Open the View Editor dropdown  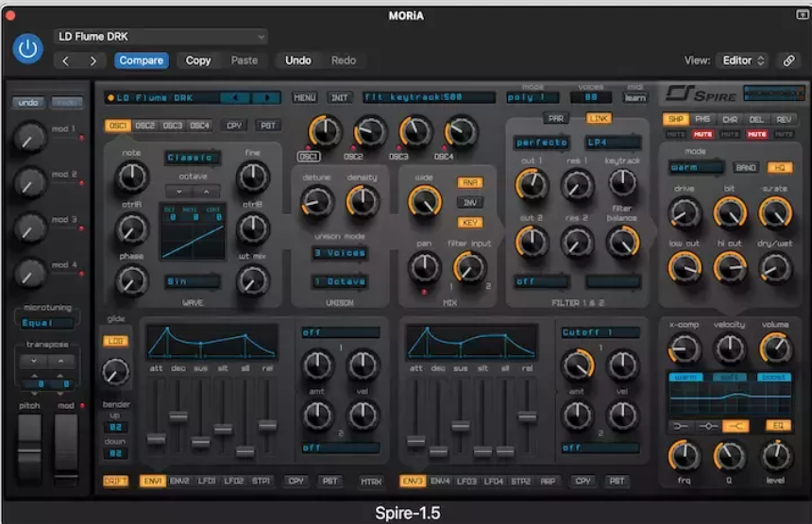click(x=744, y=60)
